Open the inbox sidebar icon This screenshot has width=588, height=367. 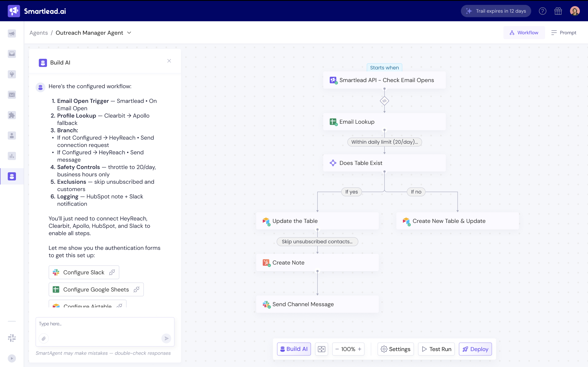pos(12,54)
